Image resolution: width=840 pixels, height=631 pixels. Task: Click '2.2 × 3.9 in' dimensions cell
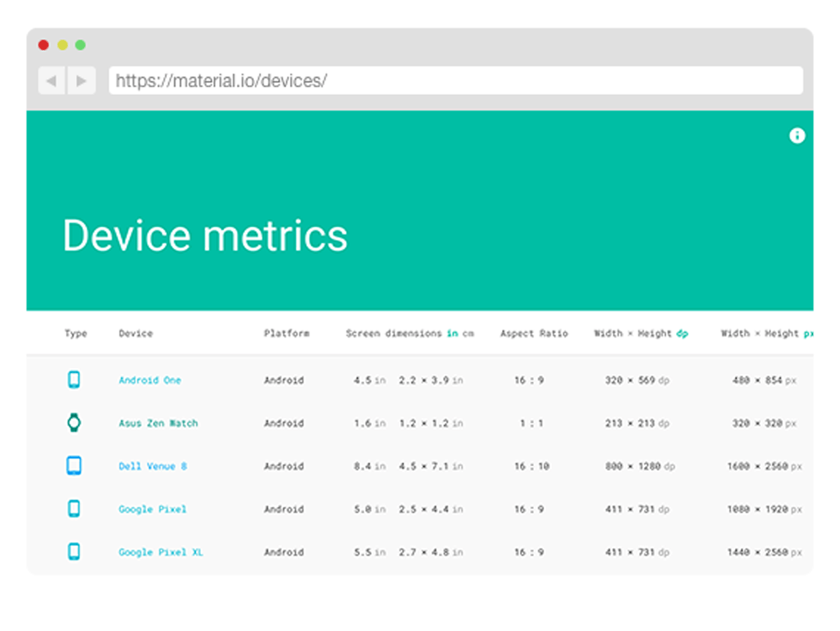[431, 380]
